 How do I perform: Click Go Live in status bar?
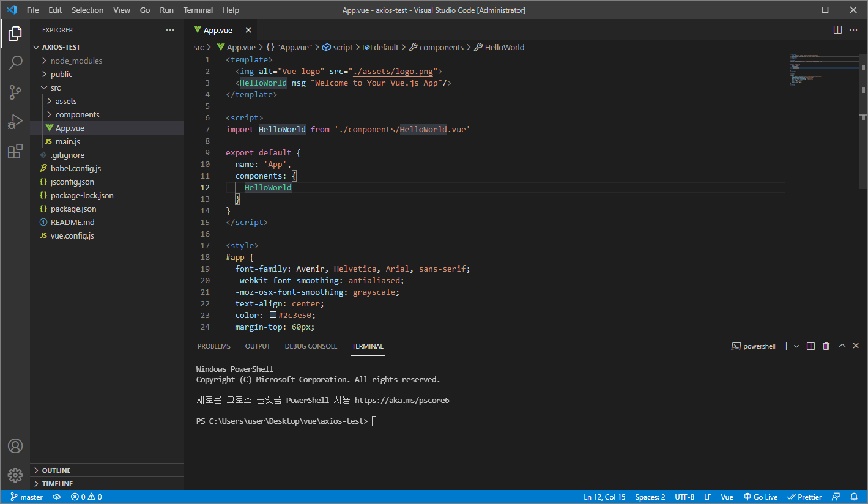760,497
